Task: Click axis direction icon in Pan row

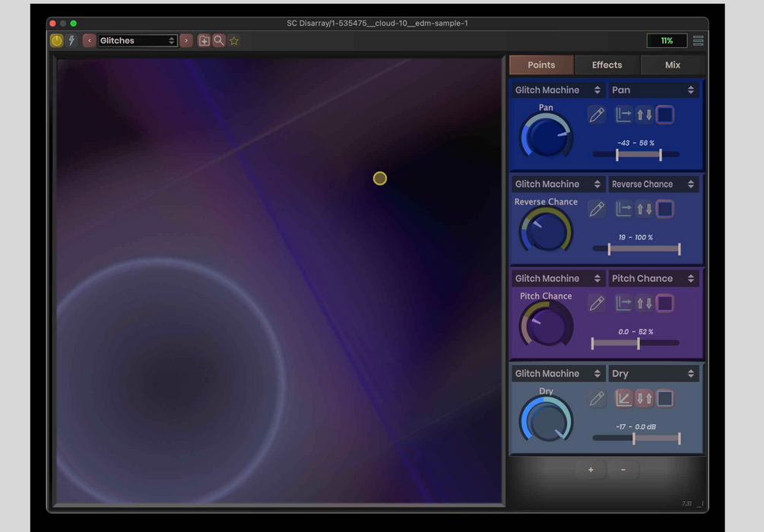Action: pos(623,115)
